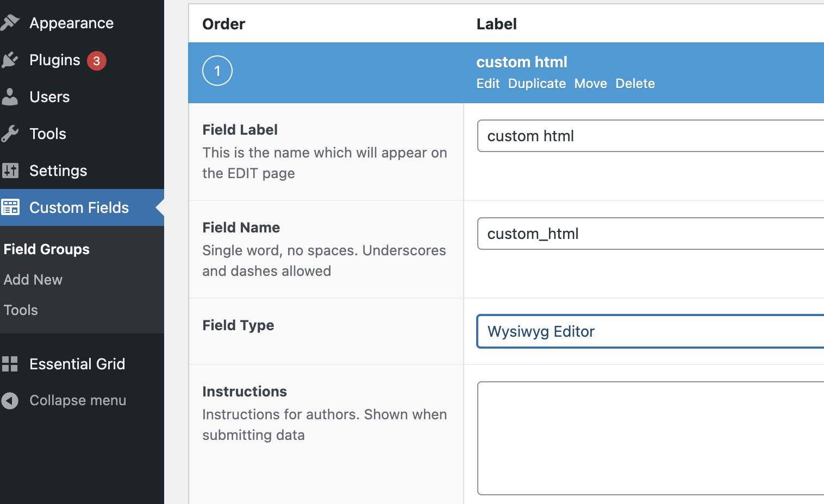
Task: Duplicate the custom html field
Action: coord(536,84)
